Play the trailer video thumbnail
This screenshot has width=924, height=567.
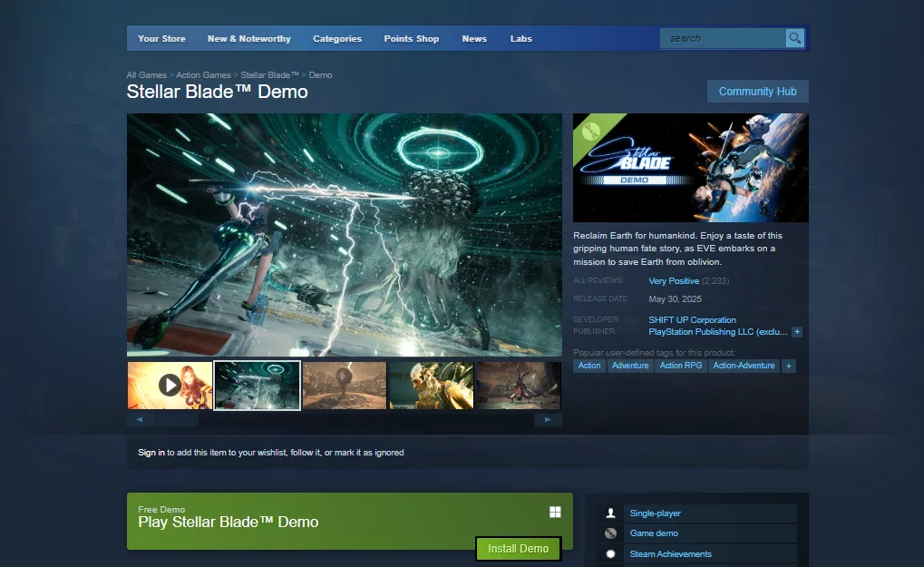coord(170,385)
